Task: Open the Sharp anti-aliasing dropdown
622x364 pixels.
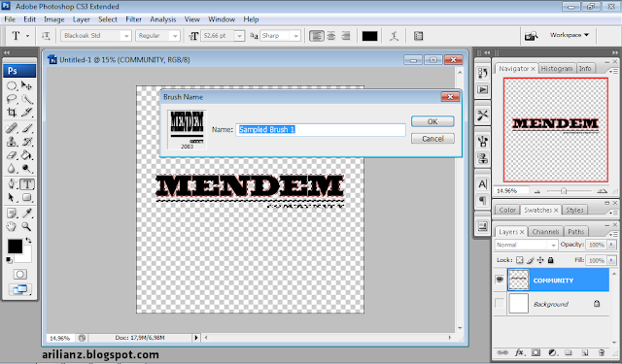Action: 295,36
